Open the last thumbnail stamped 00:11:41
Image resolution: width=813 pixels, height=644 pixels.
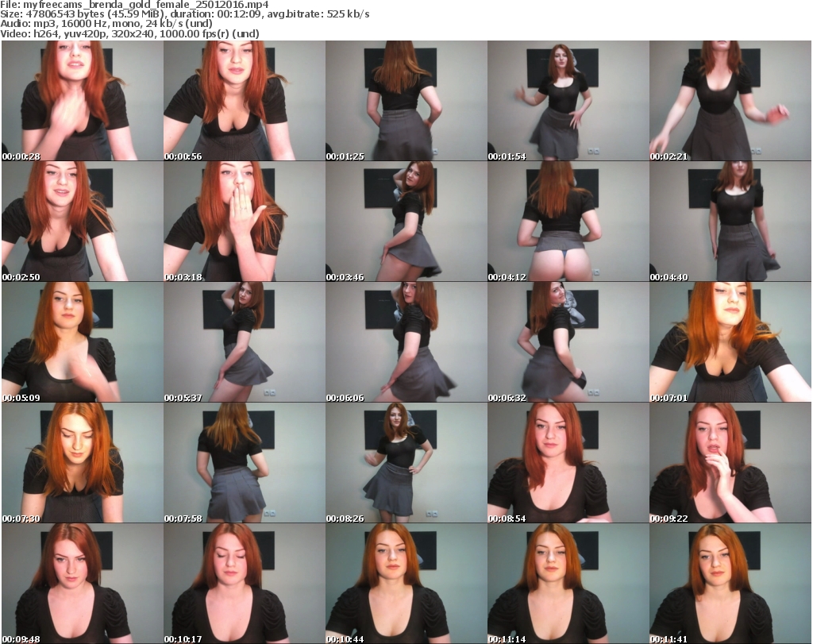pyautogui.click(x=730, y=584)
